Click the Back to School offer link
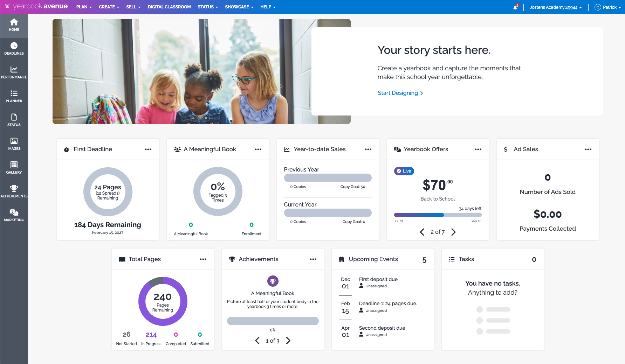625x364 pixels. point(438,199)
